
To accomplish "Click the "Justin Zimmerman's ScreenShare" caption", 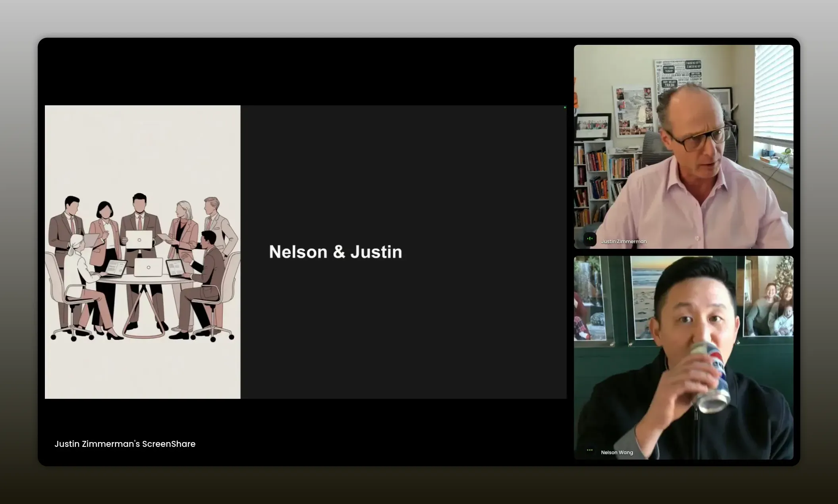I will pos(125,444).
